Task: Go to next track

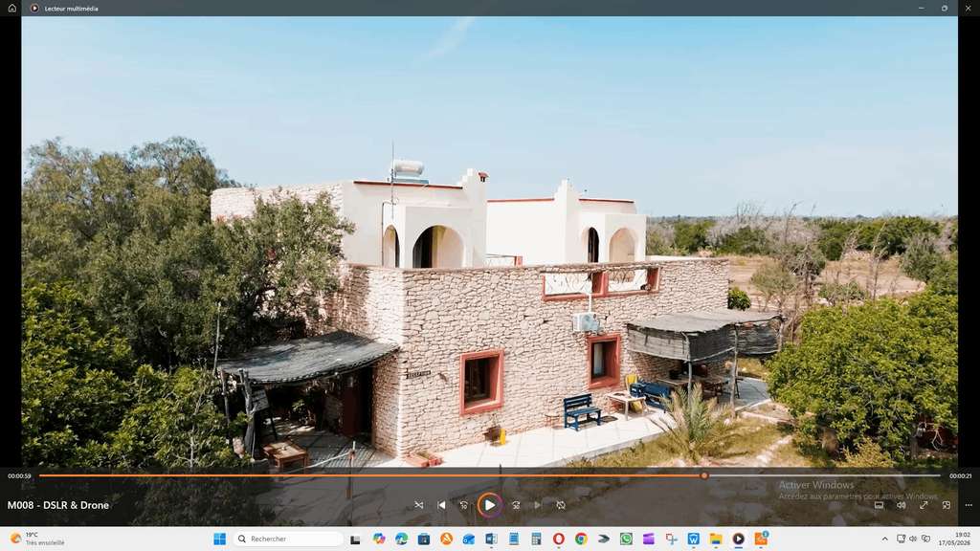Action: click(x=538, y=505)
